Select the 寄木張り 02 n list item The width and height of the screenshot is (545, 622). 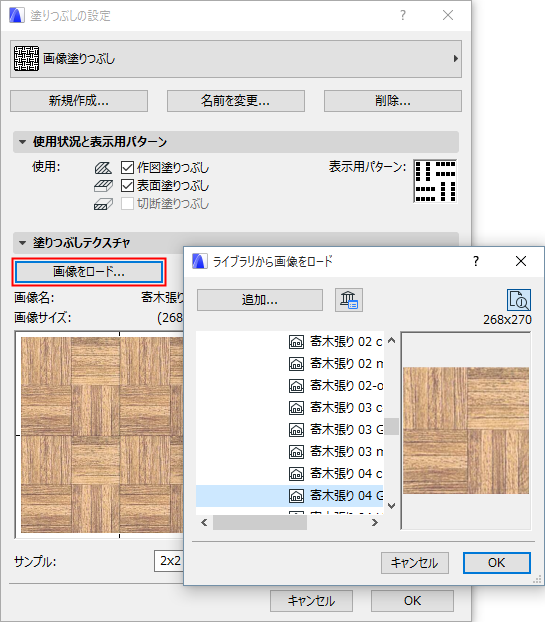tap(290, 364)
